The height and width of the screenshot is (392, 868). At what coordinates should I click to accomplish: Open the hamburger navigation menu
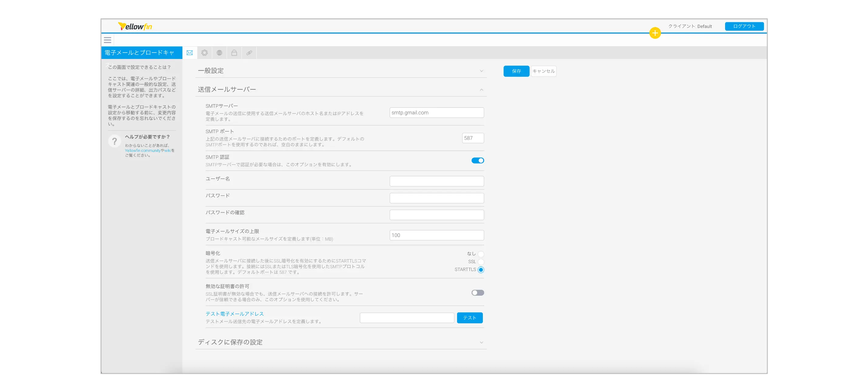click(x=107, y=40)
